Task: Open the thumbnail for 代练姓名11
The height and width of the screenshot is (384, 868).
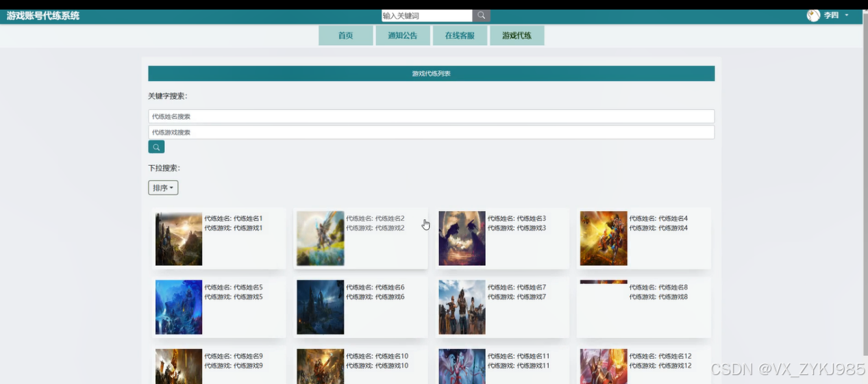Action: pos(462,366)
